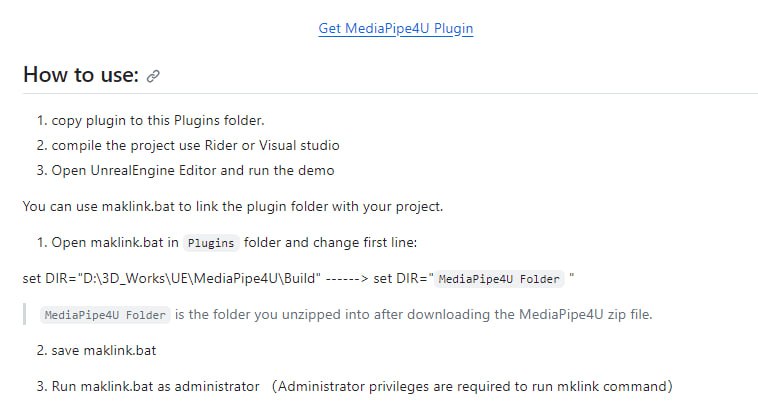Click the step "Run maklink.bat as administrator"
This screenshot has height=413, width=758.
[156, 386]
